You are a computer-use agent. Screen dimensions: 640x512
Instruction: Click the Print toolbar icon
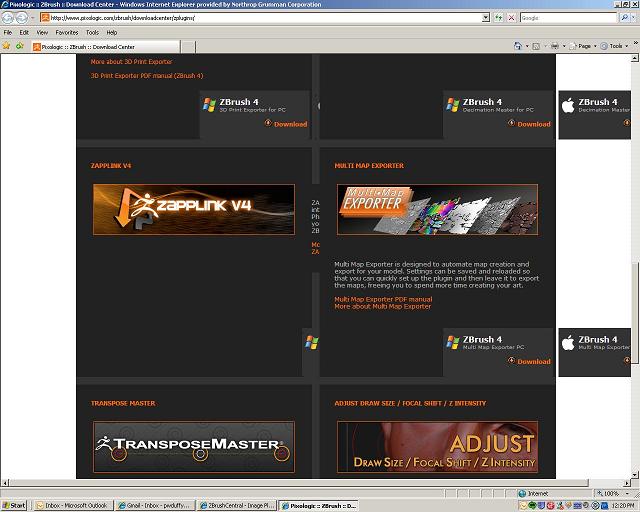click(555, 46)
